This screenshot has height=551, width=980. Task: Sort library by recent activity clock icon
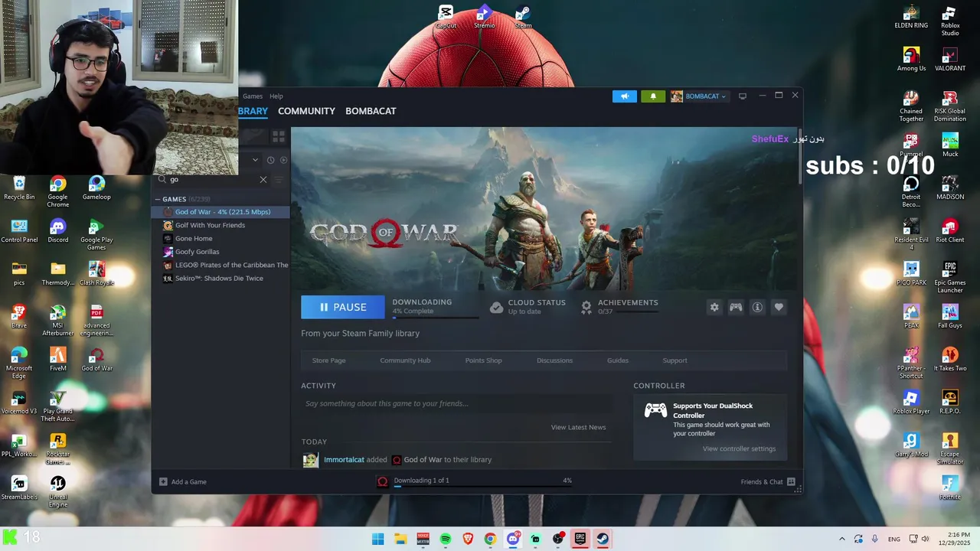point(270,160)
